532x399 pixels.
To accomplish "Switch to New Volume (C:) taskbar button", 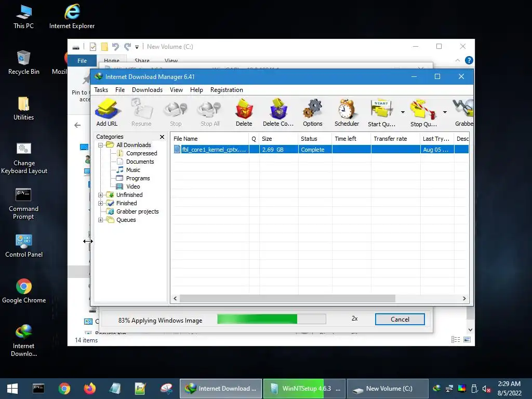I will [x=388, y=389].
